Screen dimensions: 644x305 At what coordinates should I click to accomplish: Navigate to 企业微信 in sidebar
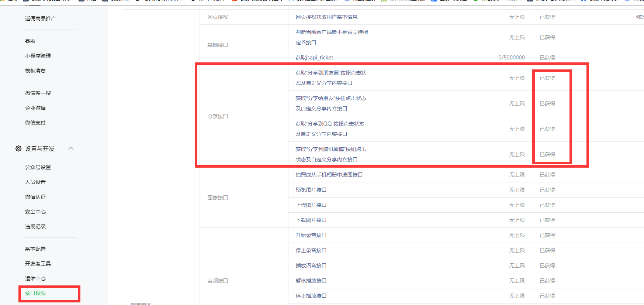coord(35,108)
